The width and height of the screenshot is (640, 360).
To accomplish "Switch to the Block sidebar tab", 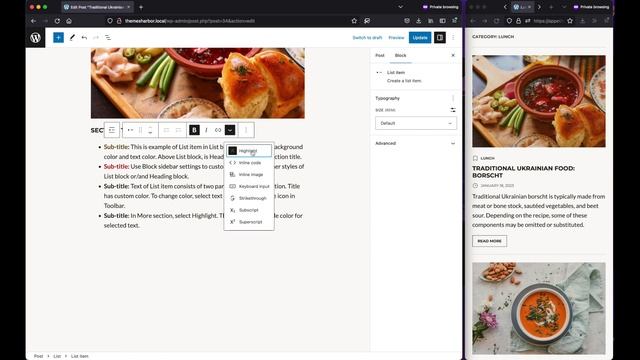I will [x=400, y=56].
